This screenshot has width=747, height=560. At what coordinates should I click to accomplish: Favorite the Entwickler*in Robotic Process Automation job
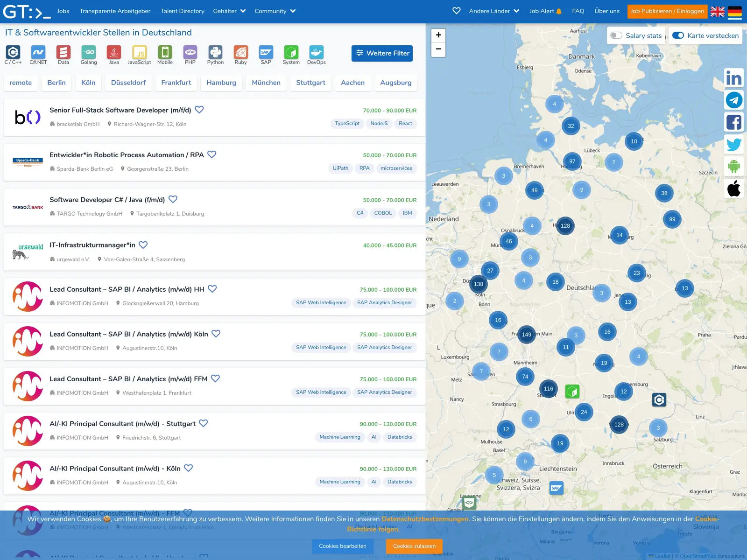click(212, 154)
